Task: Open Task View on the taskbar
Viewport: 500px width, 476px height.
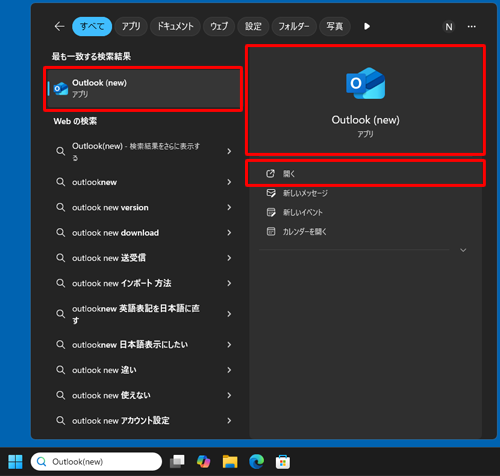Action: click(177, 462)
